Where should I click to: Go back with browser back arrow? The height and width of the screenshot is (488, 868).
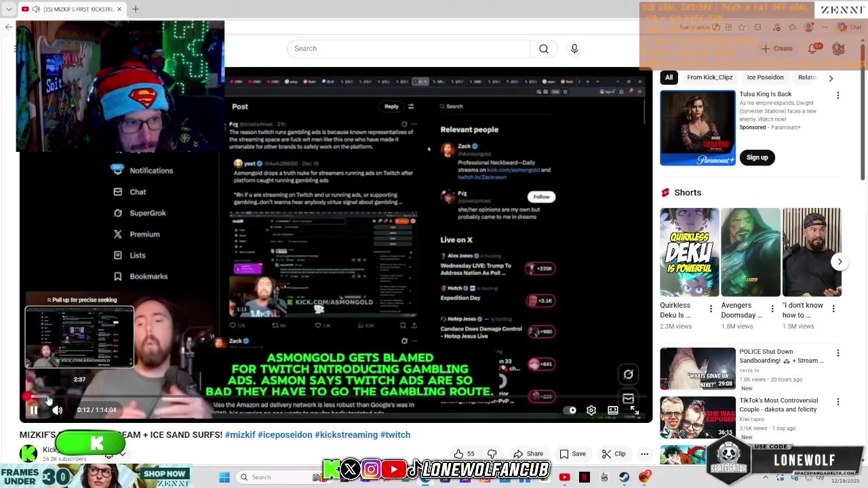point(8,27)
